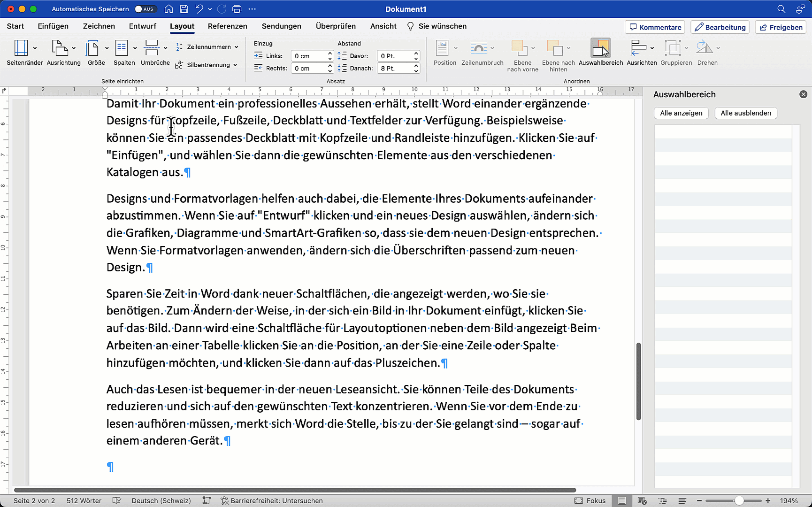Click the Ausrichten align icon
The width and height of the screenshot is (812, 507).
(x=638, y=48)
